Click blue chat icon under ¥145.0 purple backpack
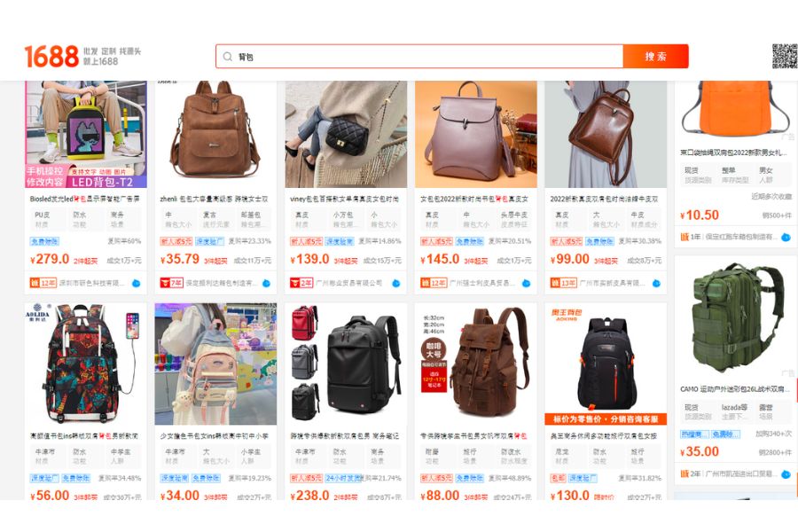The width and height of the screenshot is (798, 532). pos(526,283)
